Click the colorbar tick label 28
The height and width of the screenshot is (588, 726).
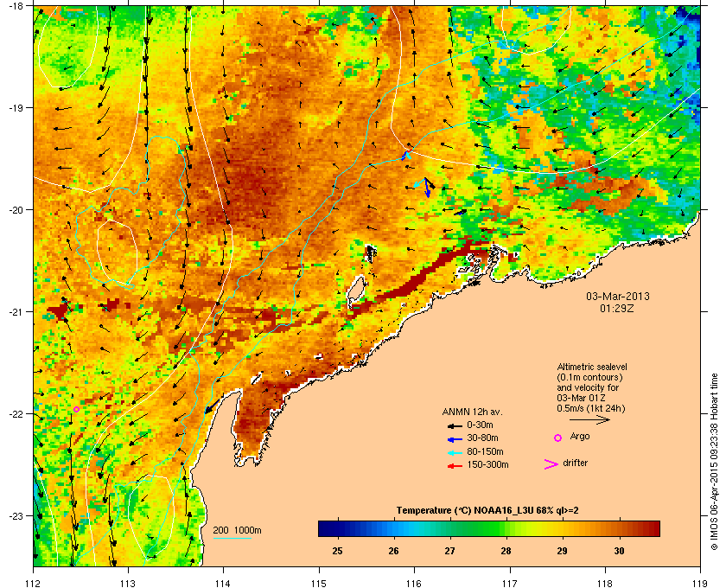coord(506,551)
